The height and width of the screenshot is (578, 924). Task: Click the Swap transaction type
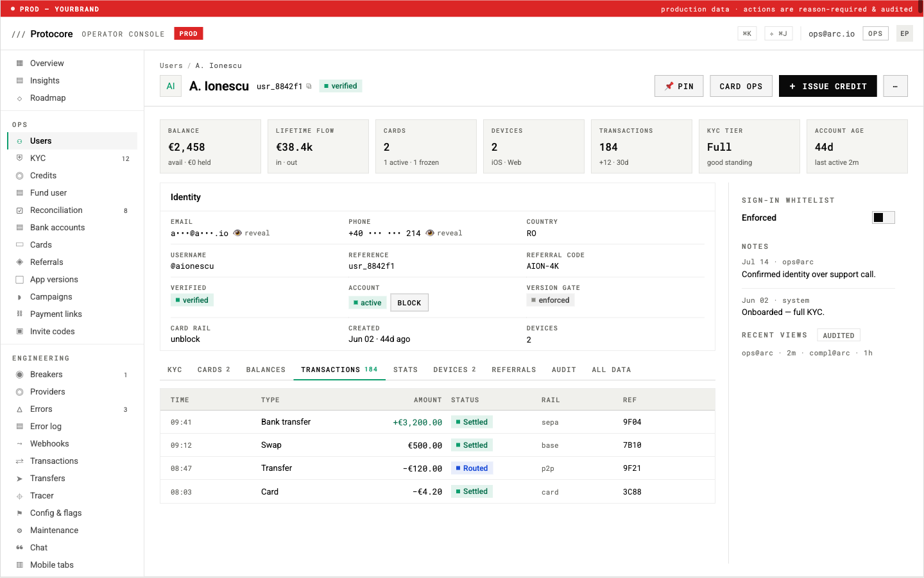coord(271,445)
